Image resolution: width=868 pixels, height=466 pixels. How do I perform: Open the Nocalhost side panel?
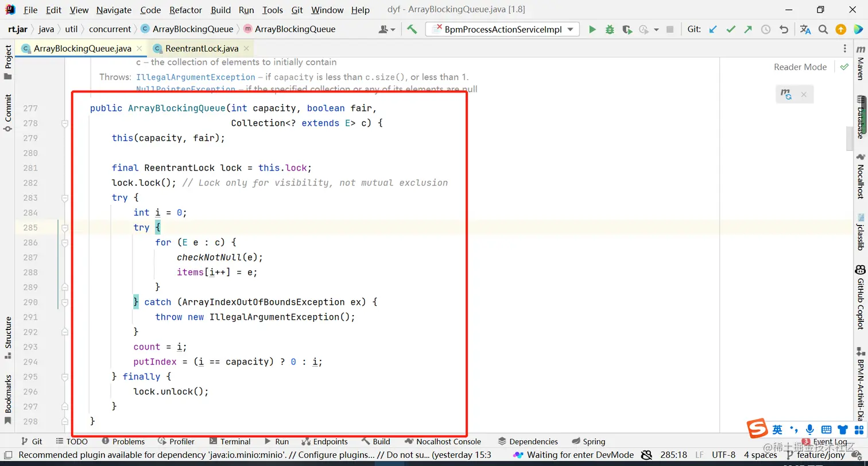pos(860,176)
